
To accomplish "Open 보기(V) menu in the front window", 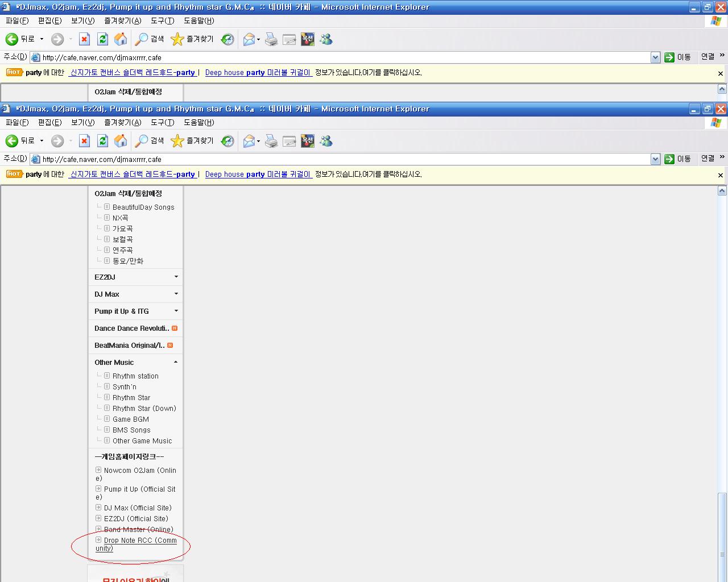I will (x=82, y=122).
